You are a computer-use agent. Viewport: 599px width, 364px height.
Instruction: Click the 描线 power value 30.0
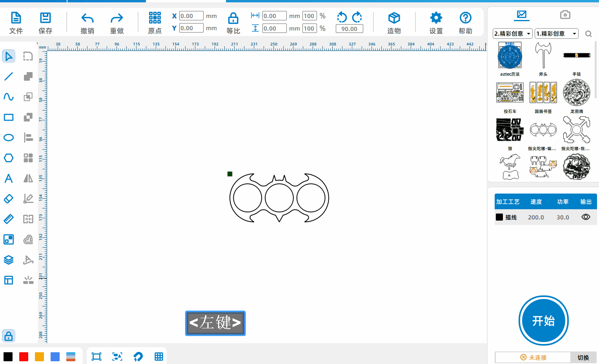[563, 217]
